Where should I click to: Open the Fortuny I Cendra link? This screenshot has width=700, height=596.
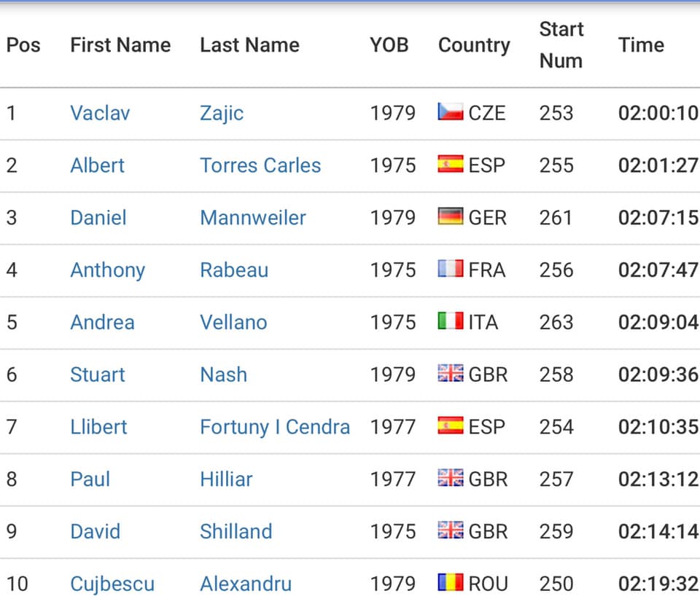(x=275, y=427)
